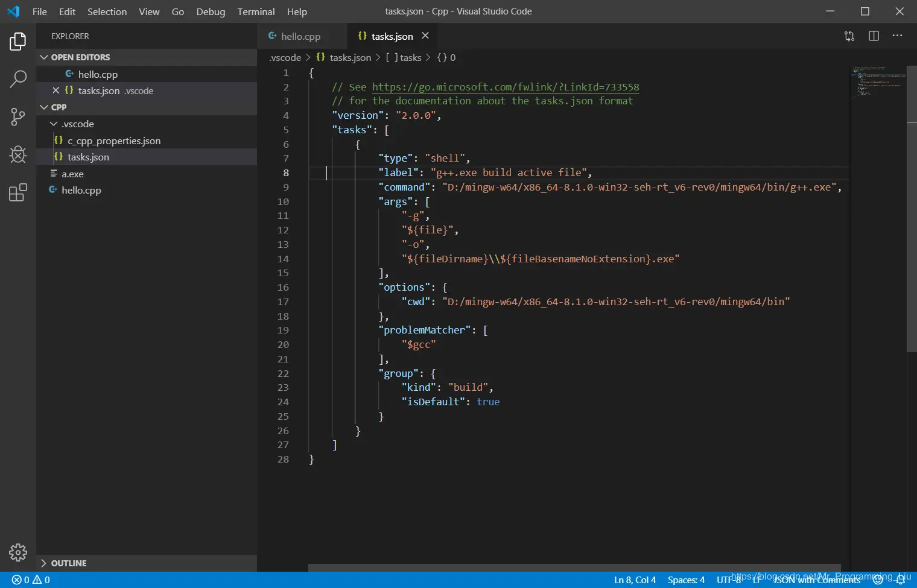Open the Help menu

[x=297, y=11]
